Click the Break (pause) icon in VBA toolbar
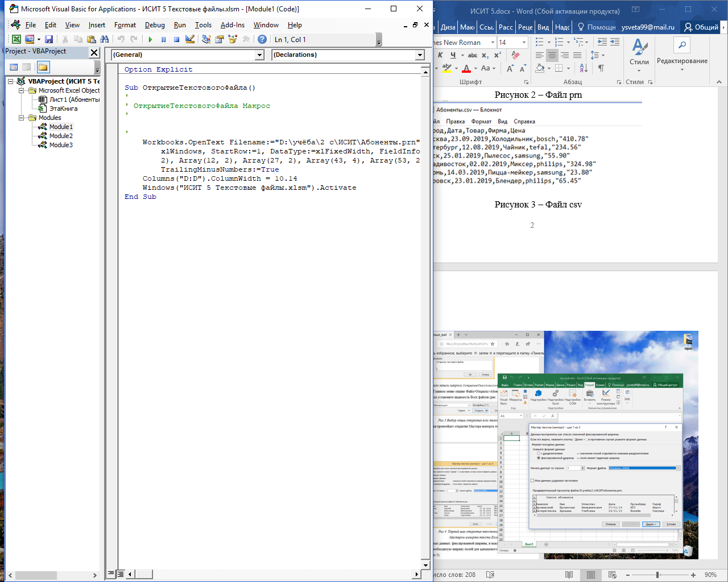728x582 pixels. (163, 39)
